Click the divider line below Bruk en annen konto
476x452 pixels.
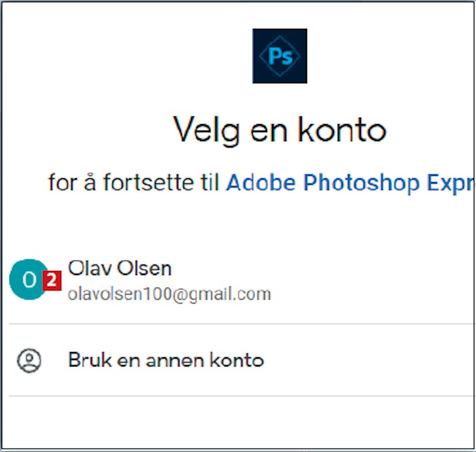click(241, 396)
